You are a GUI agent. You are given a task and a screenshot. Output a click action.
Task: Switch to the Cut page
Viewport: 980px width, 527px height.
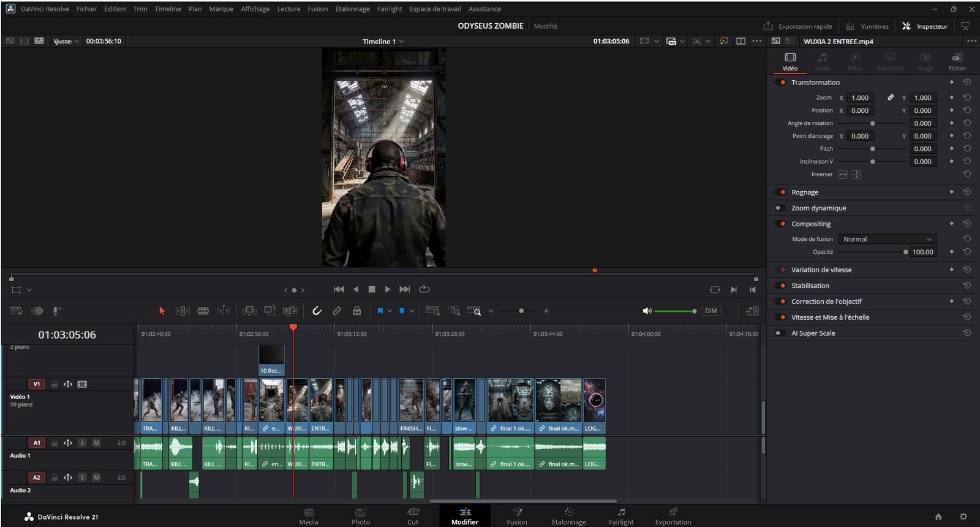click(x=413, y=517)
